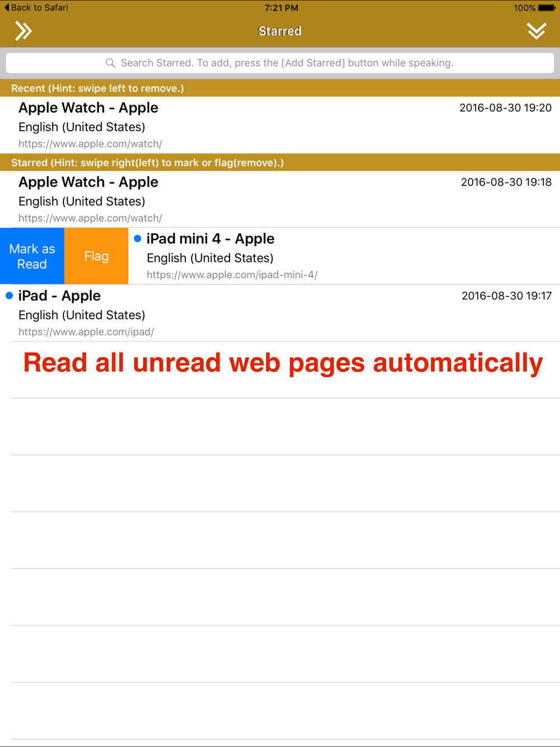Tap the double down chevron icon

(536, 31)
